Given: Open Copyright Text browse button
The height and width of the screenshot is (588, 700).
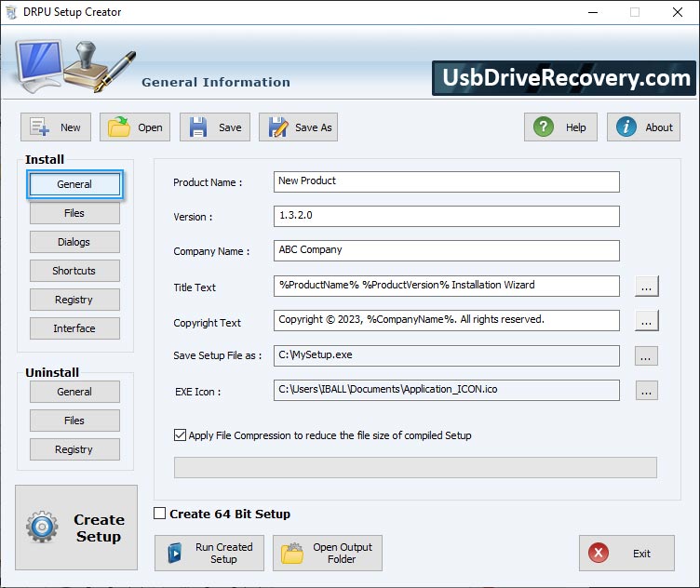Looking at the screenshot, I should [646, 321].
